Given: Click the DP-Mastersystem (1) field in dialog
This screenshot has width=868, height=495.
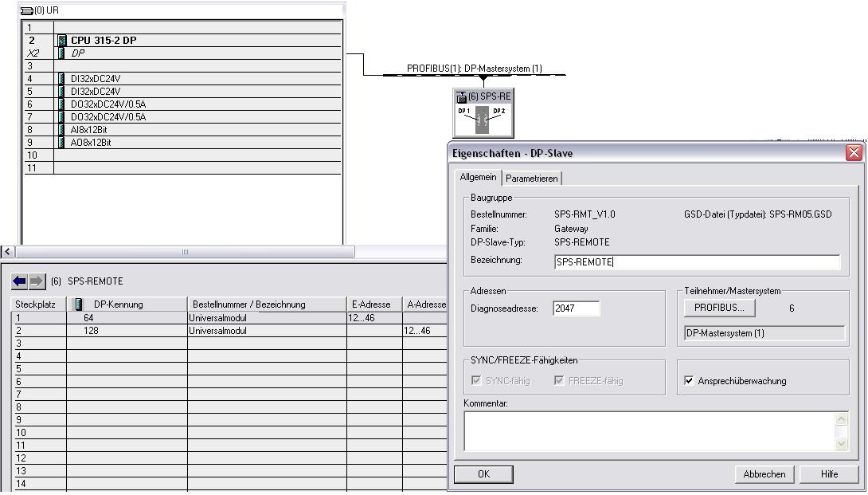Looking at the screenshot, I should pos(764,333).
